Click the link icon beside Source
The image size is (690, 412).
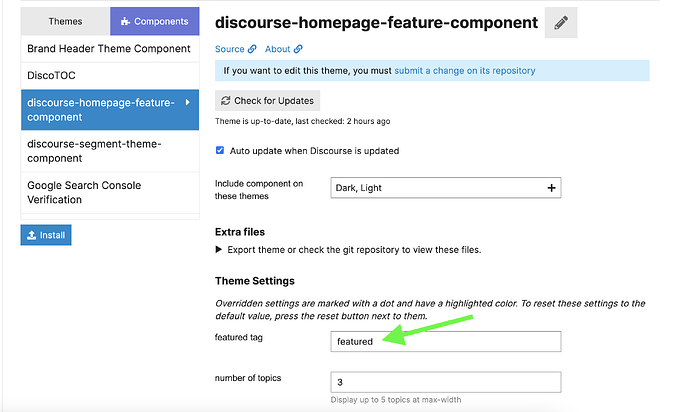click(252, 49)
